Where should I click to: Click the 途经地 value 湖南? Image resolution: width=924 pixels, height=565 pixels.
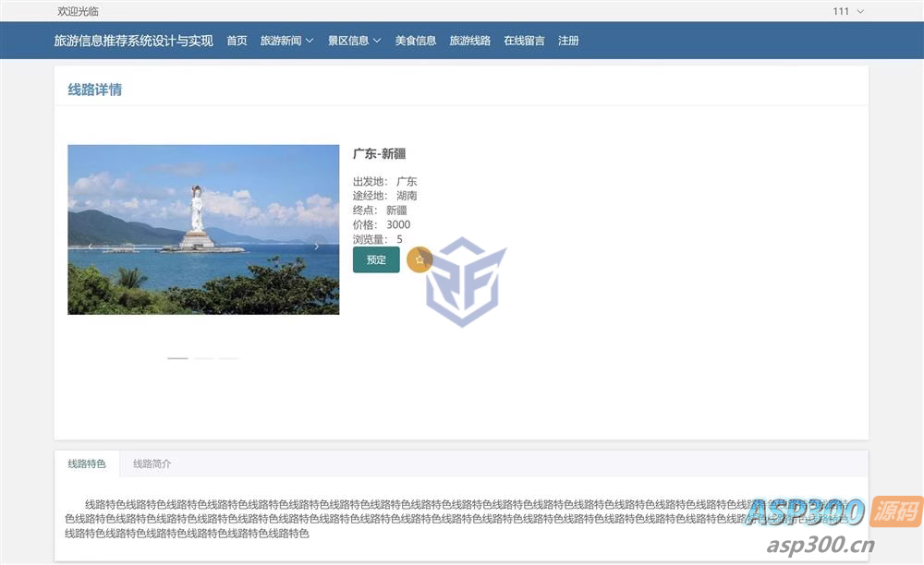pyautogui.click(x=407, y=196)
